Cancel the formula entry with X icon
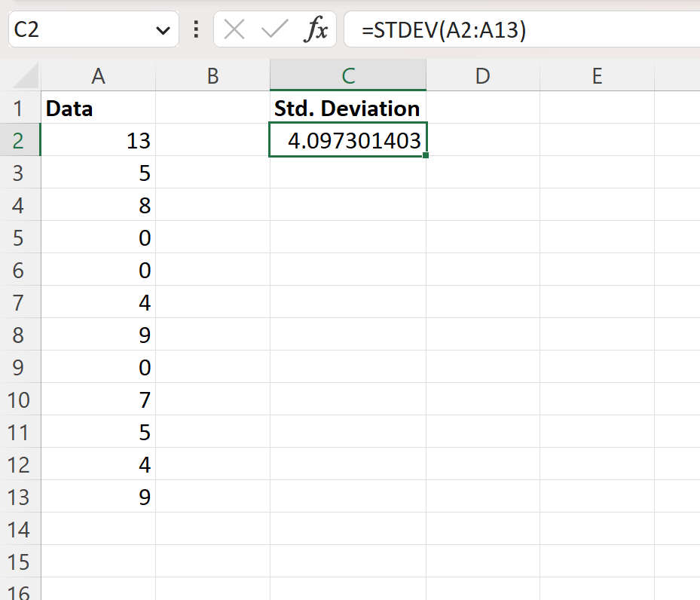 tap(234, 30)
